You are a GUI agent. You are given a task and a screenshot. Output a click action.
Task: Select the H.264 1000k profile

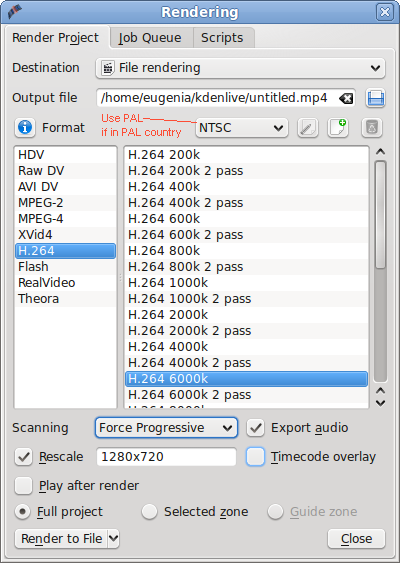246,283
